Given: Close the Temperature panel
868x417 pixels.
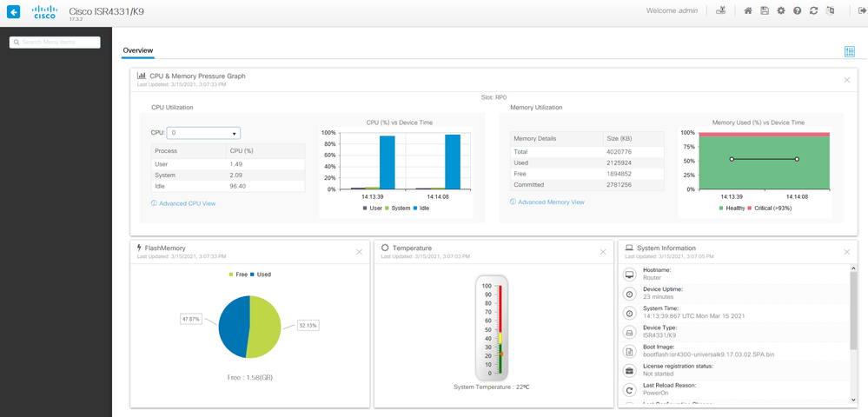Looking at the screenshot, I should (603, 252).
